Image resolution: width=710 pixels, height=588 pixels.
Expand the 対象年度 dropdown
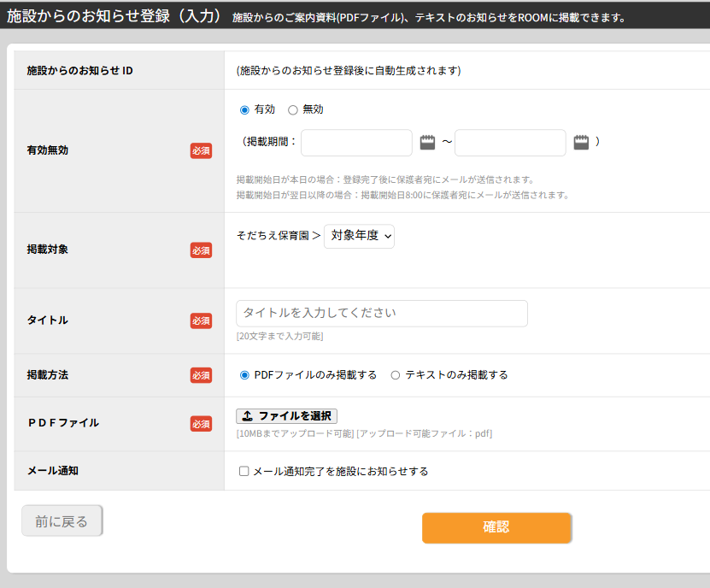click(x=359, y=236)
